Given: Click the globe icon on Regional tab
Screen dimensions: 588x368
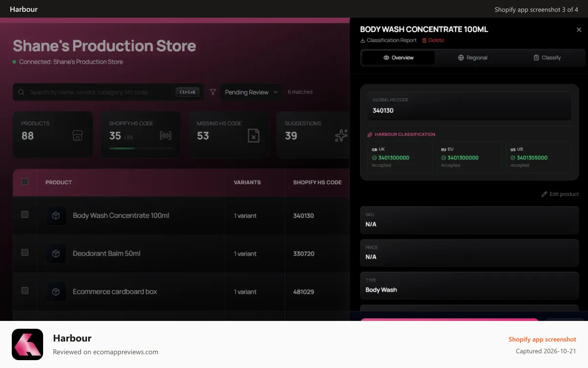Looking at the screenshot, I should (x=461, y=58).
